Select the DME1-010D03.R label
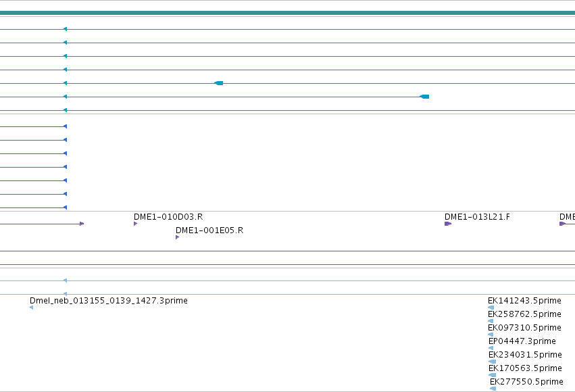575x392 pixels. [168, 217]
